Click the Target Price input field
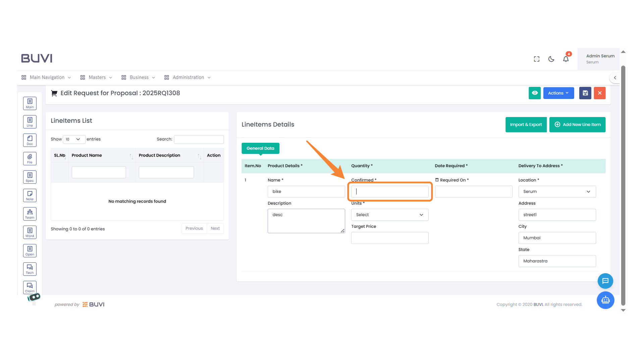The width and height of the screenshot is (644, 362). tap(389, 238)
